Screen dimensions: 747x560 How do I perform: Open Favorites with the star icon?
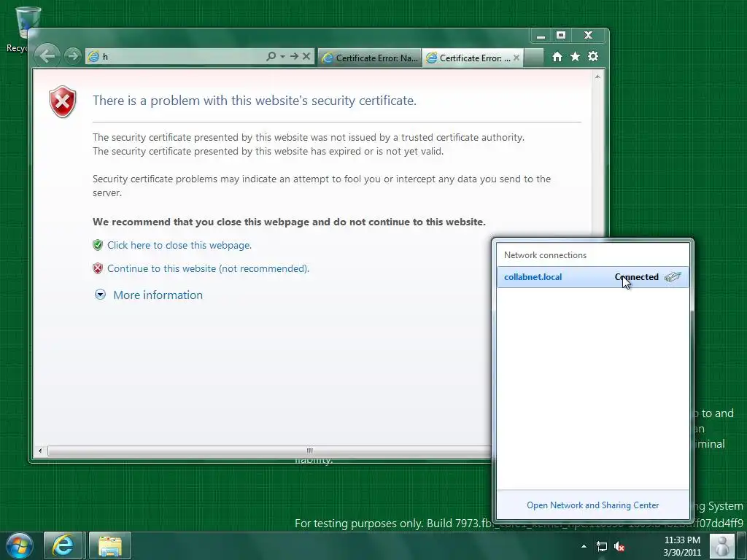575,57
